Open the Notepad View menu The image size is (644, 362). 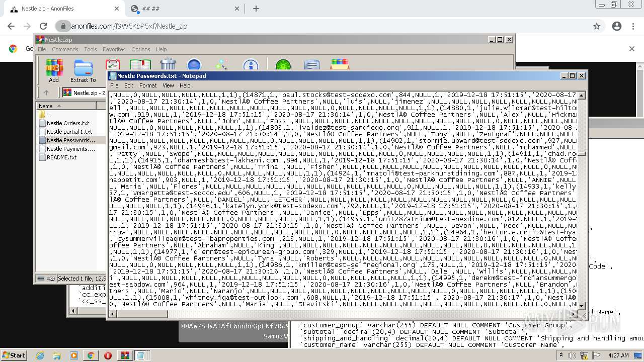coord(168,85)
